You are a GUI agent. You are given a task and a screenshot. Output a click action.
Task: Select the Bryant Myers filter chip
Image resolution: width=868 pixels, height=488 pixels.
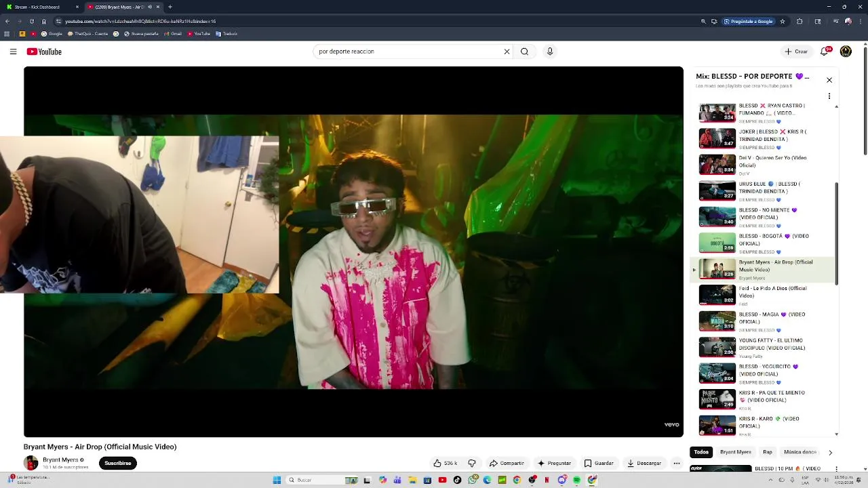click(x=736, y=452)
